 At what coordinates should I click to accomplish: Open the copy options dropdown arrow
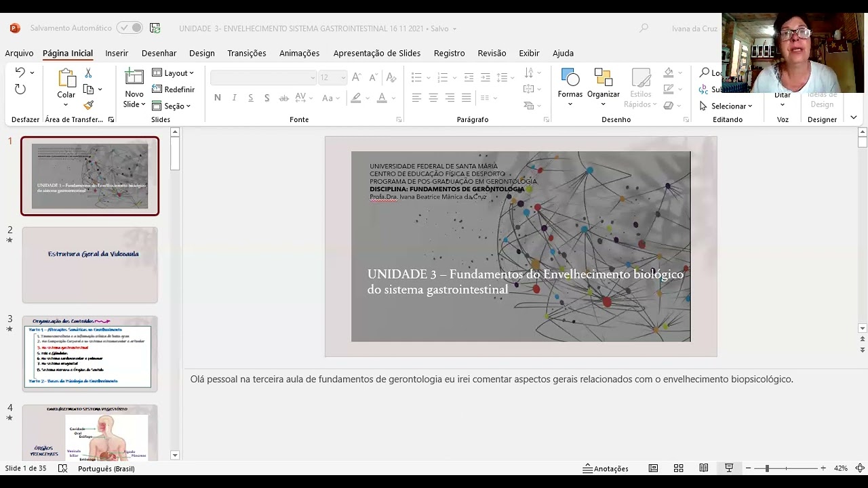pos(100,89)
